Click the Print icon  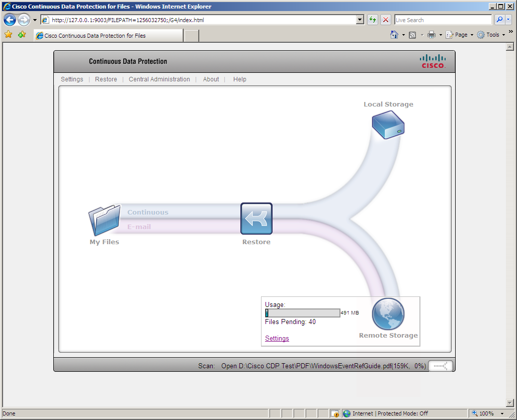[432, 35]
